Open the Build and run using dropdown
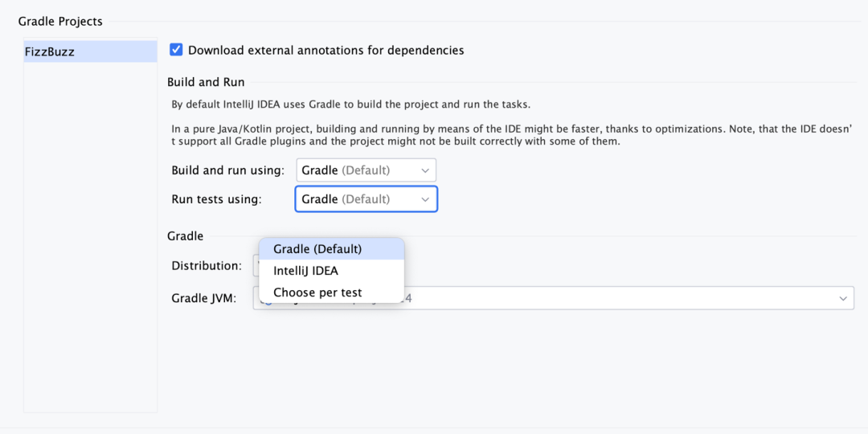Screen dimensions: 868x434 click(366, 170)
